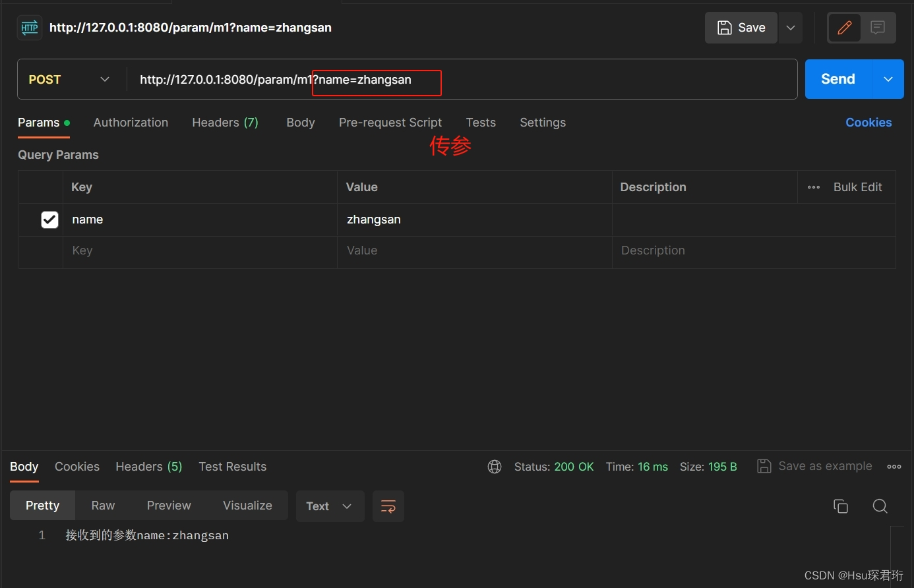
Task: Click the request title at top
Action: click(x=191, y=28)
